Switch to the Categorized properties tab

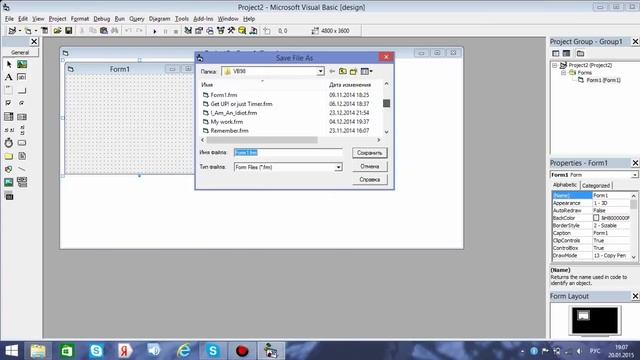point(596,185)
